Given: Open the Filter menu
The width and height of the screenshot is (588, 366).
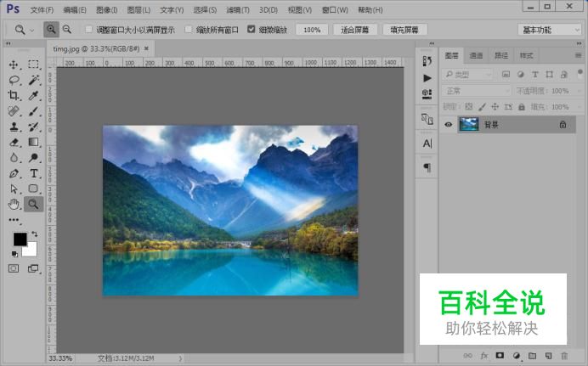Looking at the screenshot, I should pyautogui.click(x=238, y=10).
